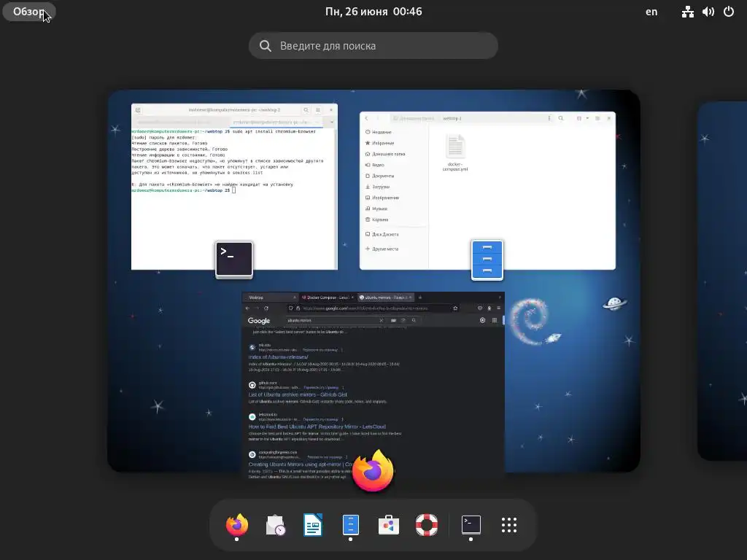
Task: Click Google settings gear in Firefox preview
Action: pyautogui.click(x=483, y=321)
